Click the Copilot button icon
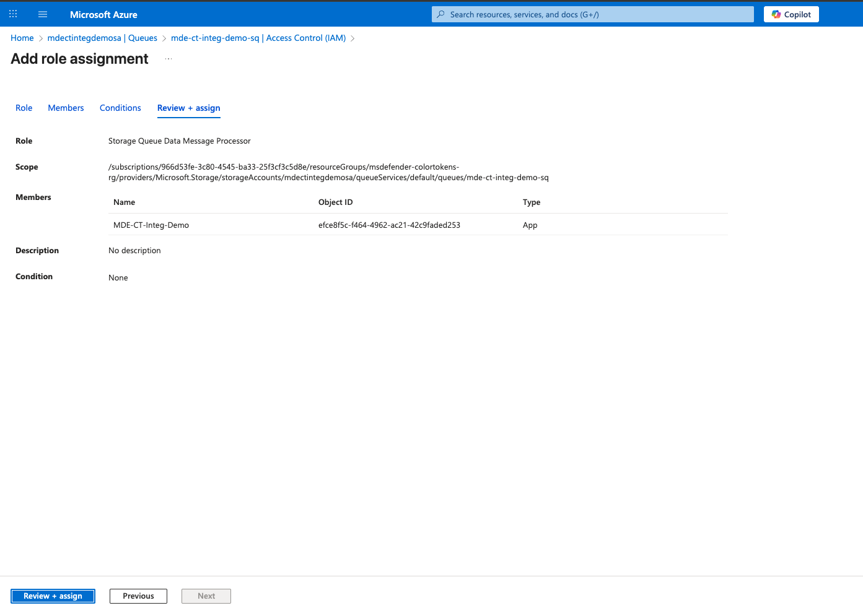 pos(776,14)
